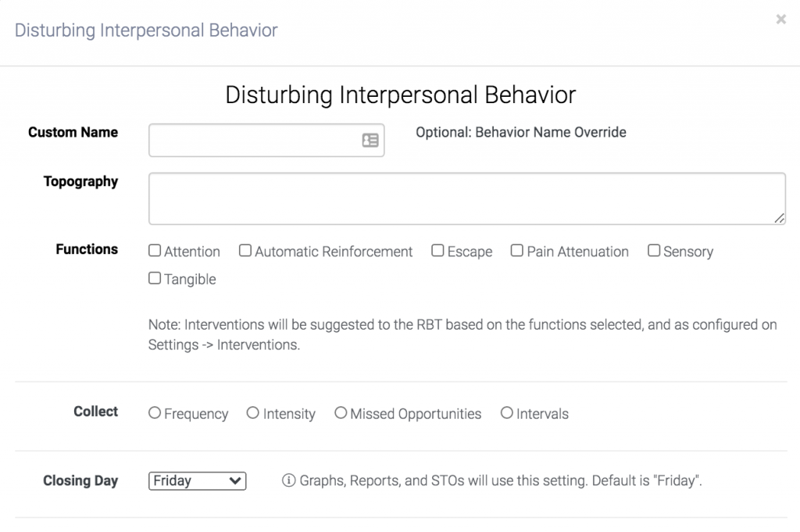Click the Disturbing Interpersonal Behavior header title

click(146, 30)
